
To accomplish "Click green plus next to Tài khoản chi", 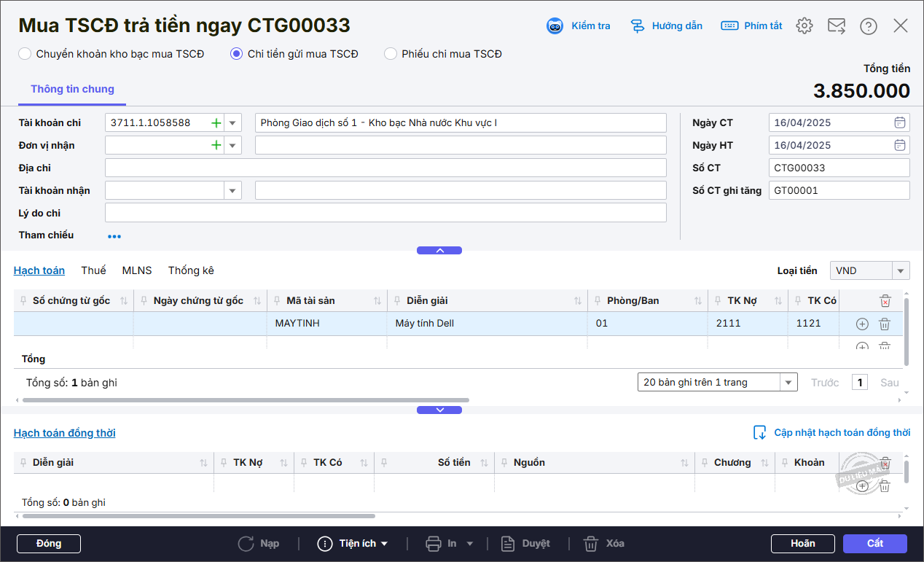I will pyautogui.click(x=216, y=123).
